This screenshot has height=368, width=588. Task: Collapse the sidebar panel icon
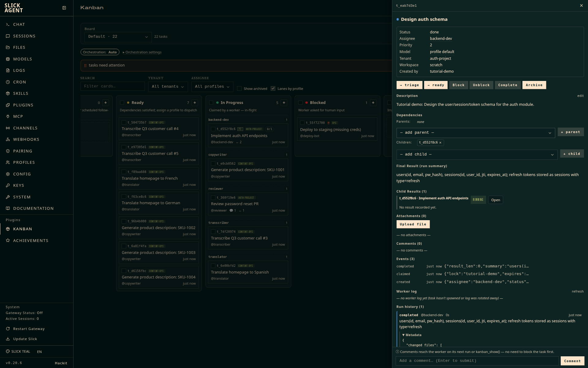point(64,8)
